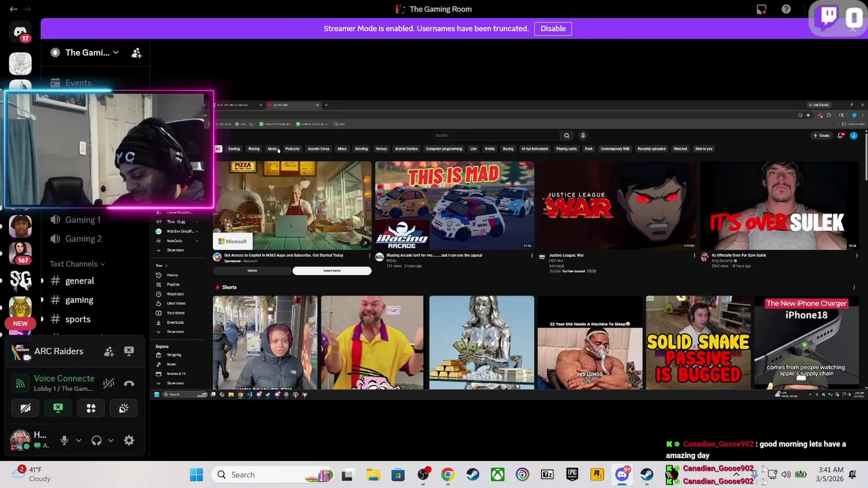This screenshot has height=488, width=868.
Task: Open the weather widget showing 41°F
Action: point(31,474)
